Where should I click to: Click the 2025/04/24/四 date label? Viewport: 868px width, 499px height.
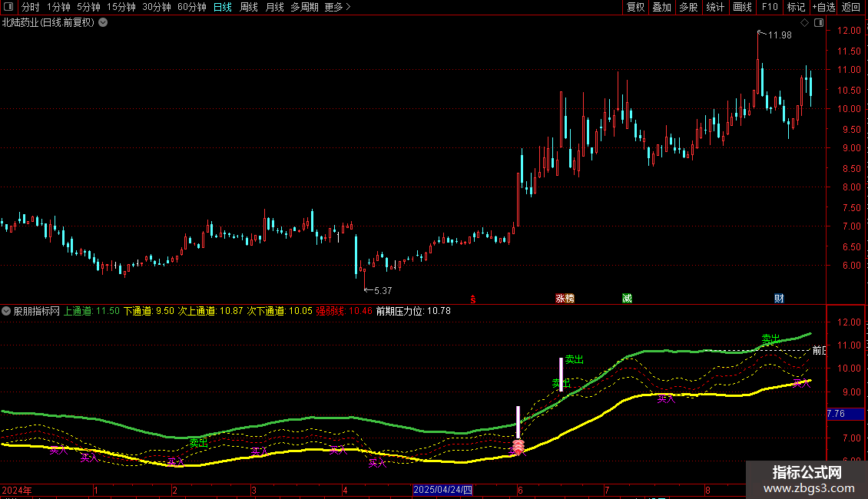click(x=443, y=490)
